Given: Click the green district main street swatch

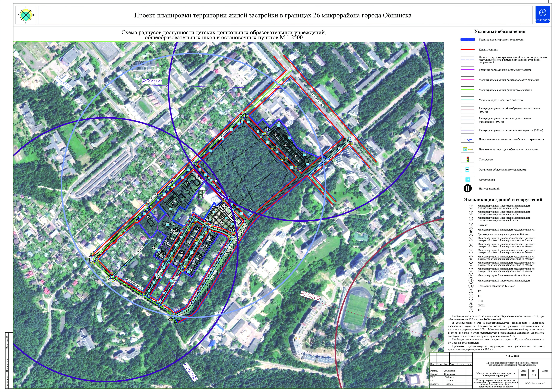Looking at the screenshot, I should (468, 90).
